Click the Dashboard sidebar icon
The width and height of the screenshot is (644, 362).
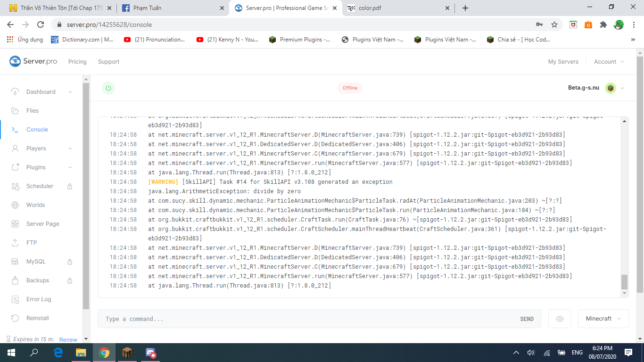pos(15,92)
